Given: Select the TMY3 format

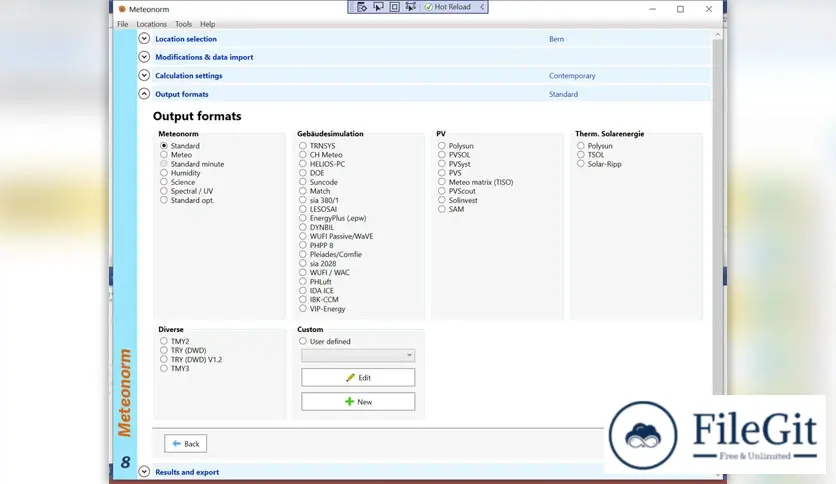Looking at the screenshot, I should point(175,368).
